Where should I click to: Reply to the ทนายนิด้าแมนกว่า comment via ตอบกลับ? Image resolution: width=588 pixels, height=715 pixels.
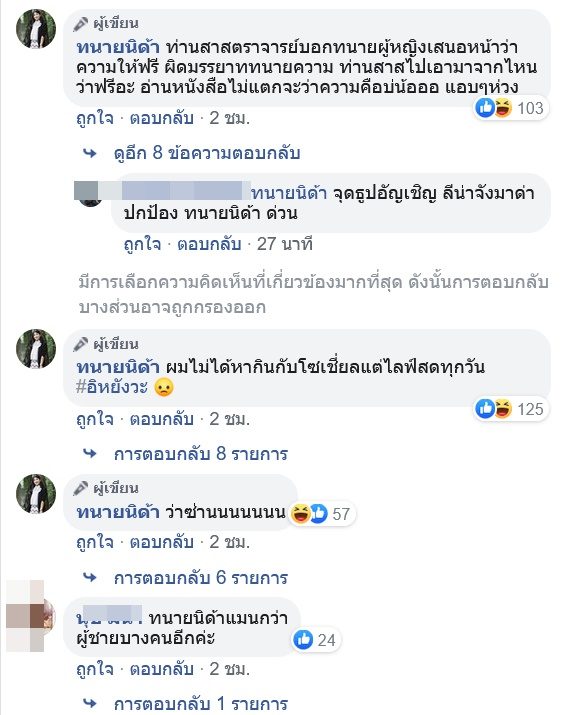tap(161, 669)
